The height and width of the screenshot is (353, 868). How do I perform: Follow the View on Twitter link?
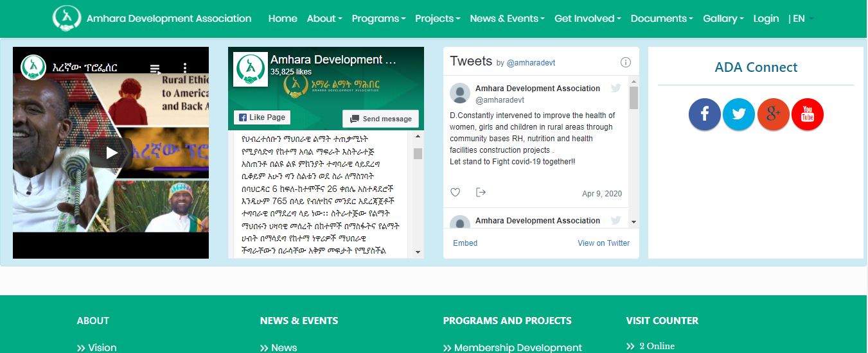603,243
